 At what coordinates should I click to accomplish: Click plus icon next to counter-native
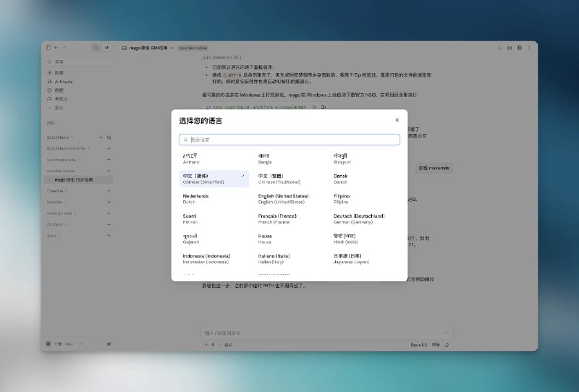pyautogui.click(x=109, y=171)
